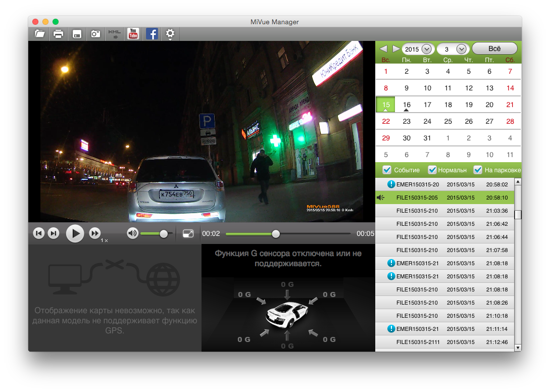Select file recorded at 21:03:36
This screenshot has width=550, height=392.
tap(445, 211)
